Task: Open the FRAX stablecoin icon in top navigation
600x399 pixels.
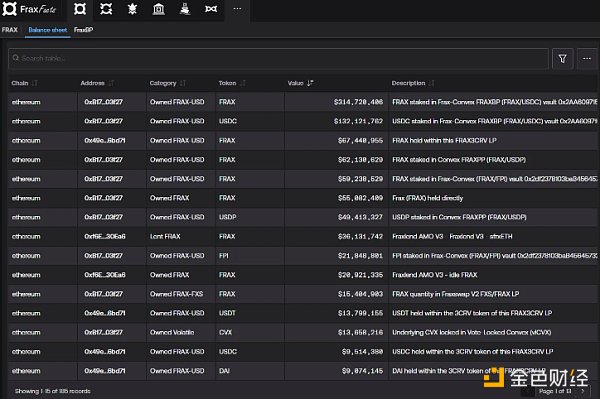Action: point(80,9)
